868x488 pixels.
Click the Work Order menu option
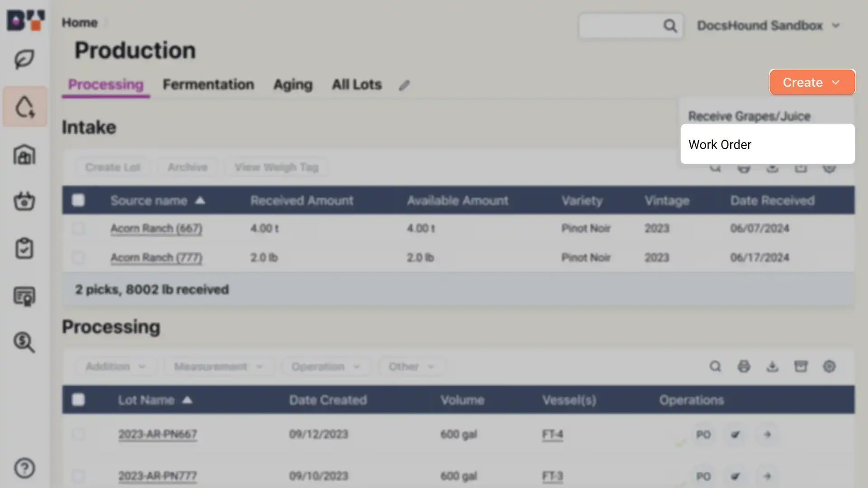click(720, 144)
